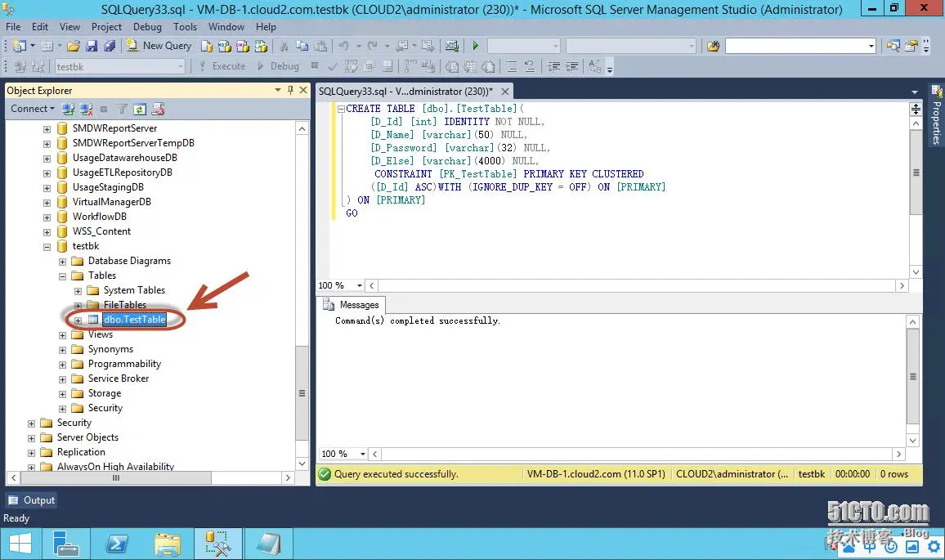This screenshot has width=945, height=560.
Task: Open the query editor zoom 100 % dropdown
Action: 359,286
